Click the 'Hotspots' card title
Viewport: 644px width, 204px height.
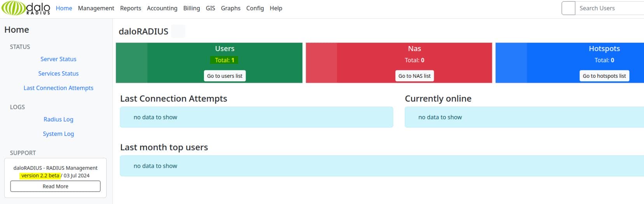tap(604, 49)
